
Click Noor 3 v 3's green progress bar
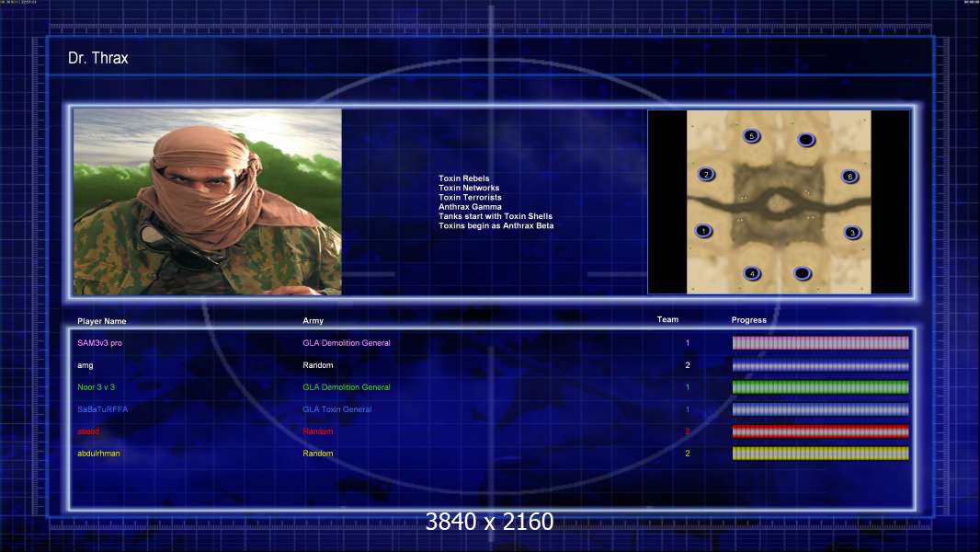(x=821, y=387)
